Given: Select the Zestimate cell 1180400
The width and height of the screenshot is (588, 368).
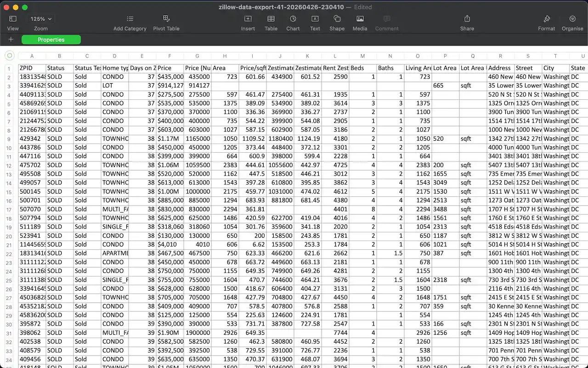Looking at the screenshot, I should click(280, 138).
